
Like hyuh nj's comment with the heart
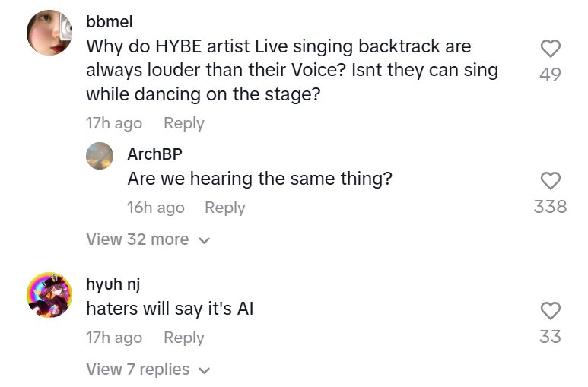click(x=550, y=311)
